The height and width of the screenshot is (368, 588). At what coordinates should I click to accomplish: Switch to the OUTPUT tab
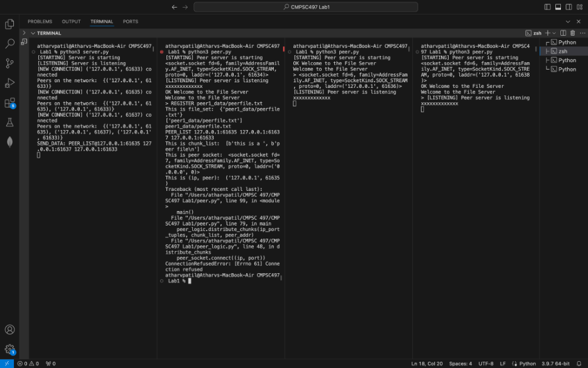(x=71, y=21)
